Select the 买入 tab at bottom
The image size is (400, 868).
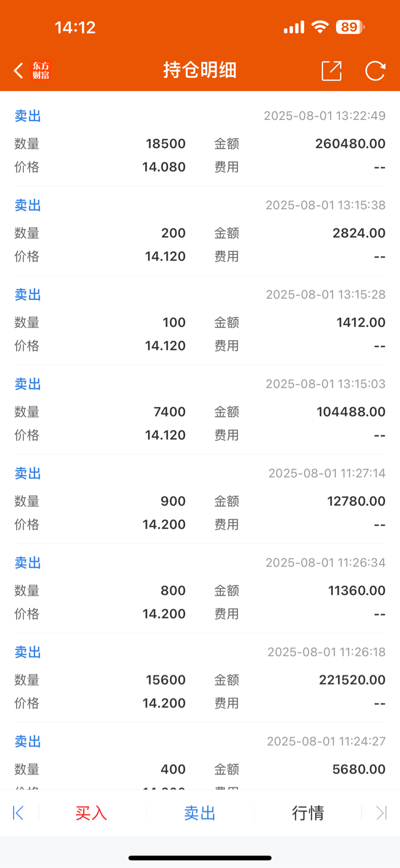coord(91,813)
